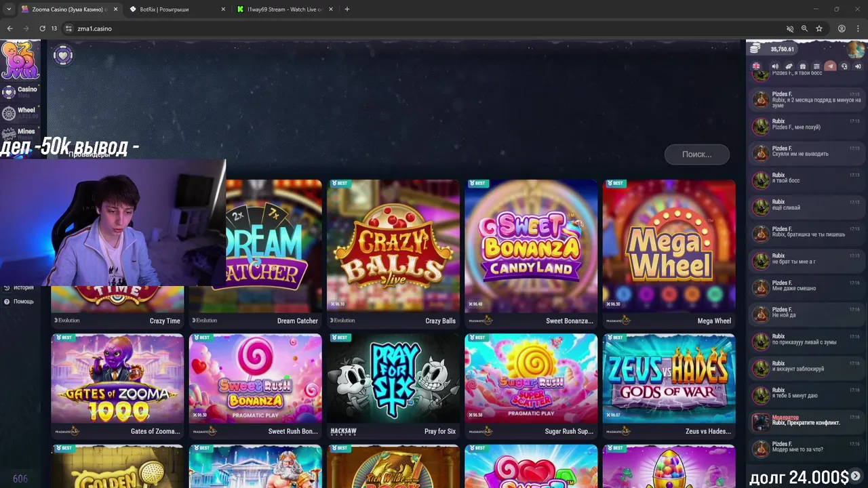Open the Chrome three-dot menu

coord(858,28)
